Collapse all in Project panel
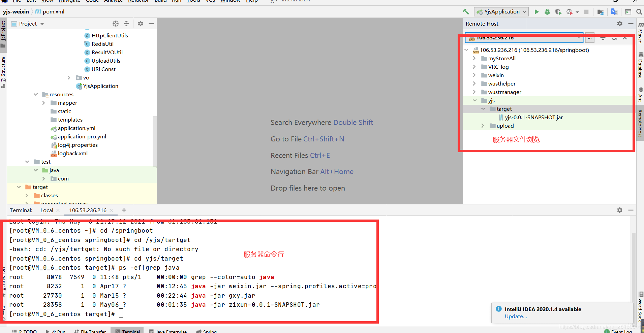The height and width of the screenshot is (333, 644). click(x=126, y=24)
